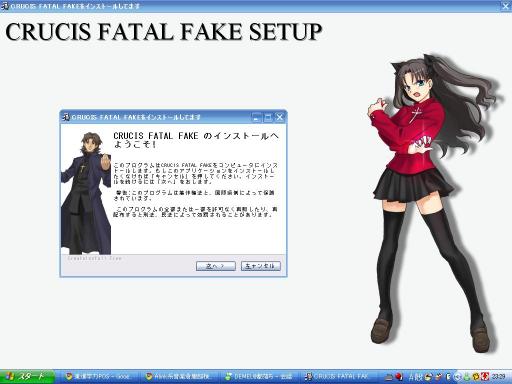
Task: Expand hidden tray icons with the chevron
Action: click(x=457, y=377)
